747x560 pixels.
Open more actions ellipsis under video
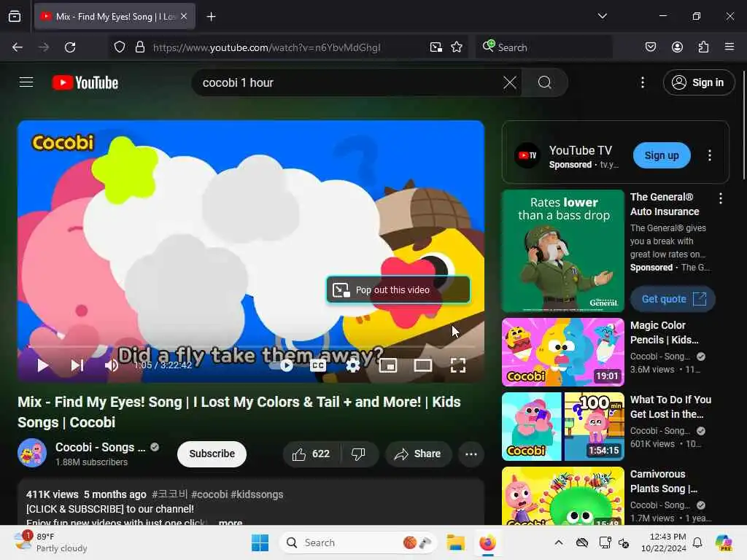point(471,454)
